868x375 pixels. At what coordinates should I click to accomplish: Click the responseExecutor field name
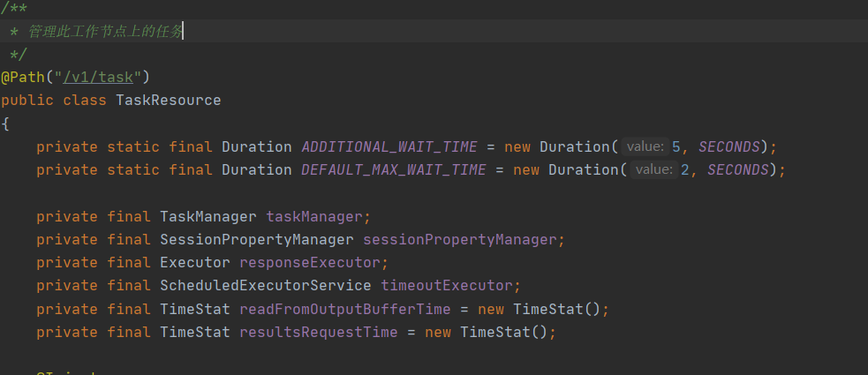pyautogui.click(x=310, y=263)
